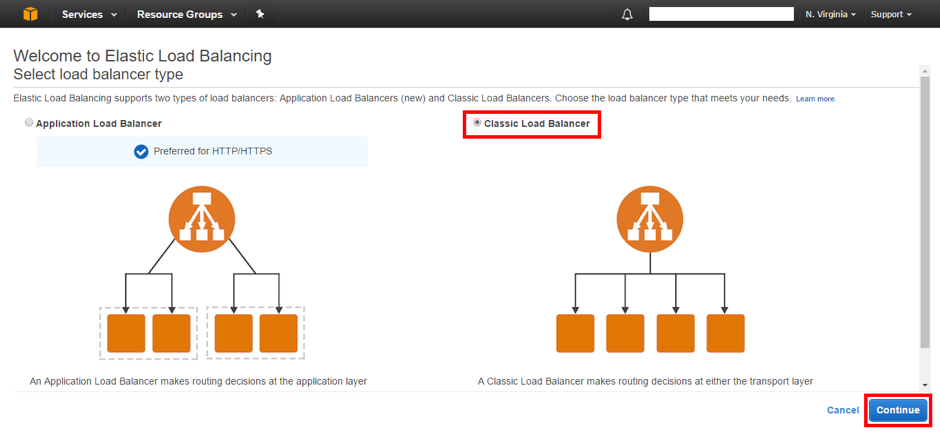
Task: Click the account name field in header
Action: click(x=721, y=14)
